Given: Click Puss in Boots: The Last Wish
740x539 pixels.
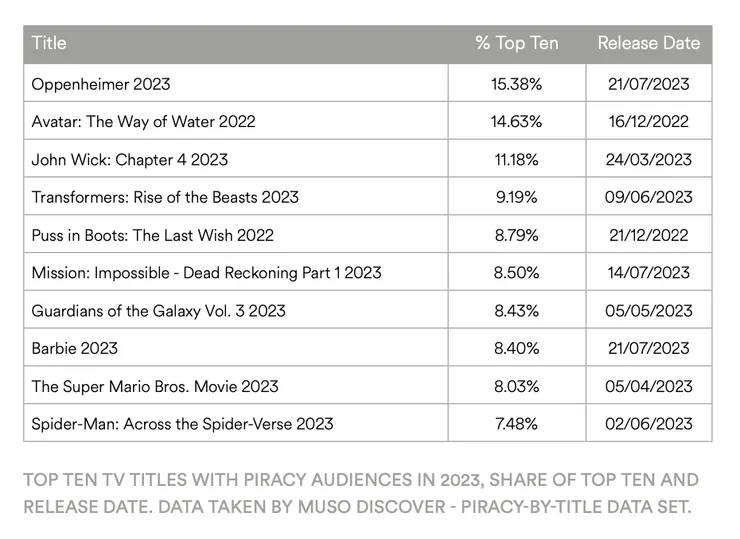Looking at the screenshot, I should 152,235.
